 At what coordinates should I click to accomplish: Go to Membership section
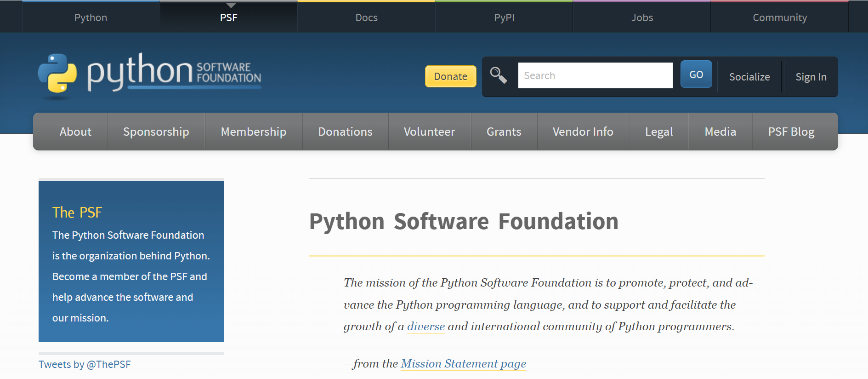[x=254, y=132]
